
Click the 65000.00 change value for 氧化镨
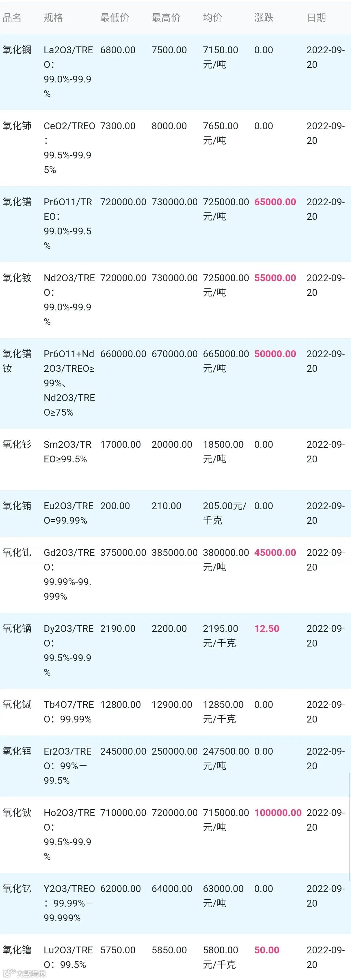point(275,202)
